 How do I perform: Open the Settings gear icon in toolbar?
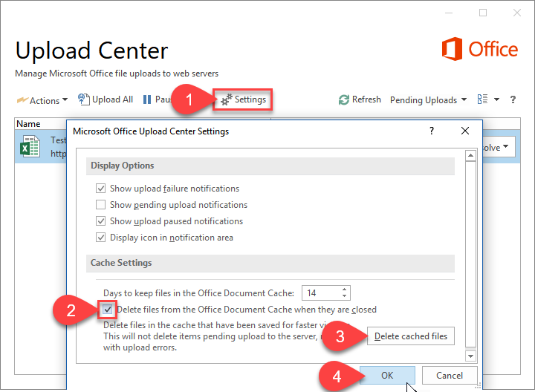[x=226, y=99]
